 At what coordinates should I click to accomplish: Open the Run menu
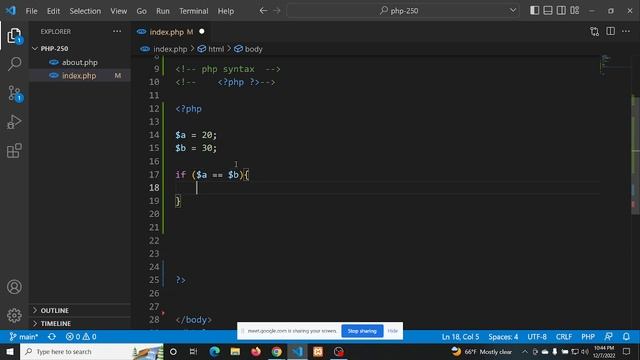pos(162,11)
